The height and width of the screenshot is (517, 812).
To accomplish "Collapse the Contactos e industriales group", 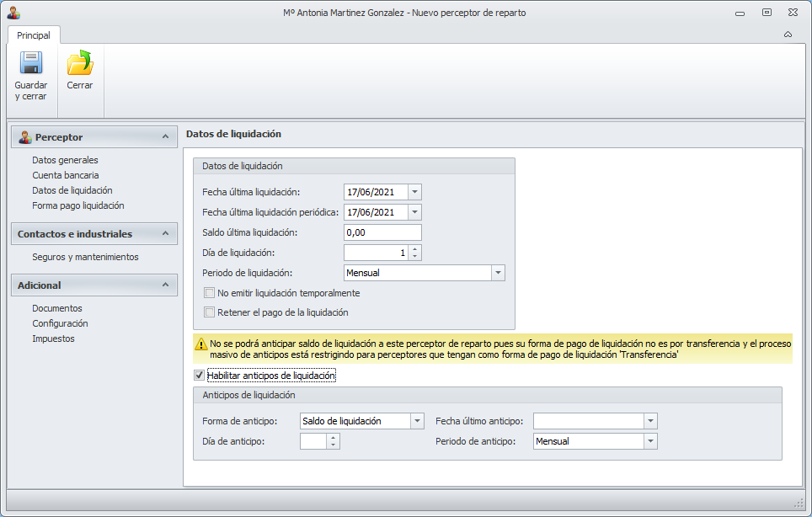I will (165, 233).
